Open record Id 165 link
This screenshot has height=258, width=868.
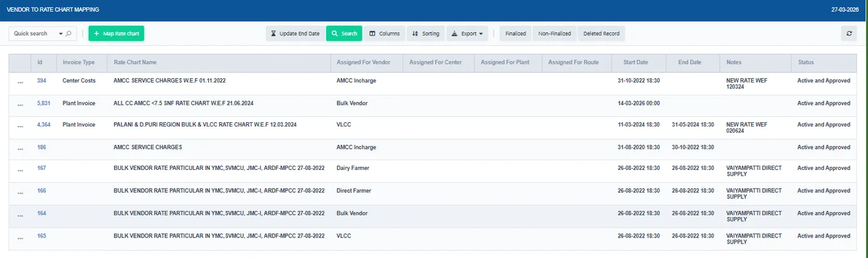click(42, 236)
